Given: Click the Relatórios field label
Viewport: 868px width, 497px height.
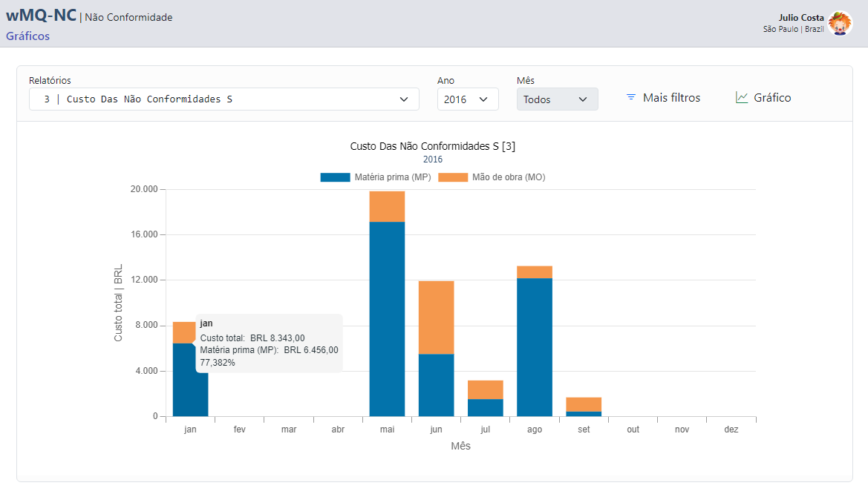Looking at the screenshot, I should [x=50, y=80].
